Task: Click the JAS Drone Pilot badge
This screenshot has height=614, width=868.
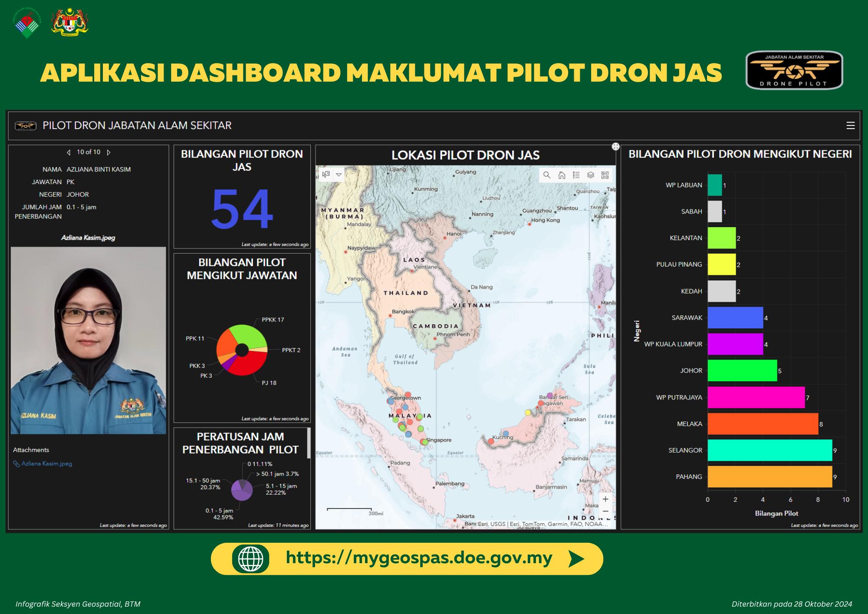Action: pos(794,70)
